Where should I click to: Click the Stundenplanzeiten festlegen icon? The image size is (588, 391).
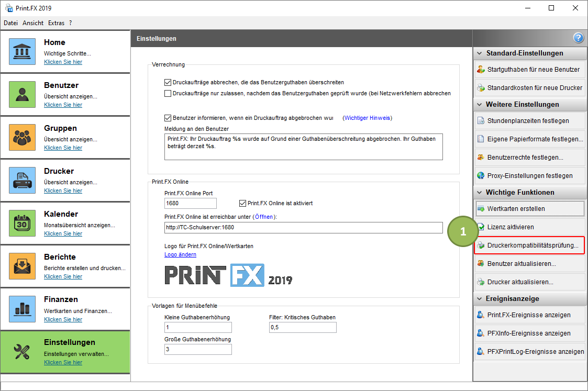pos(481,121)
